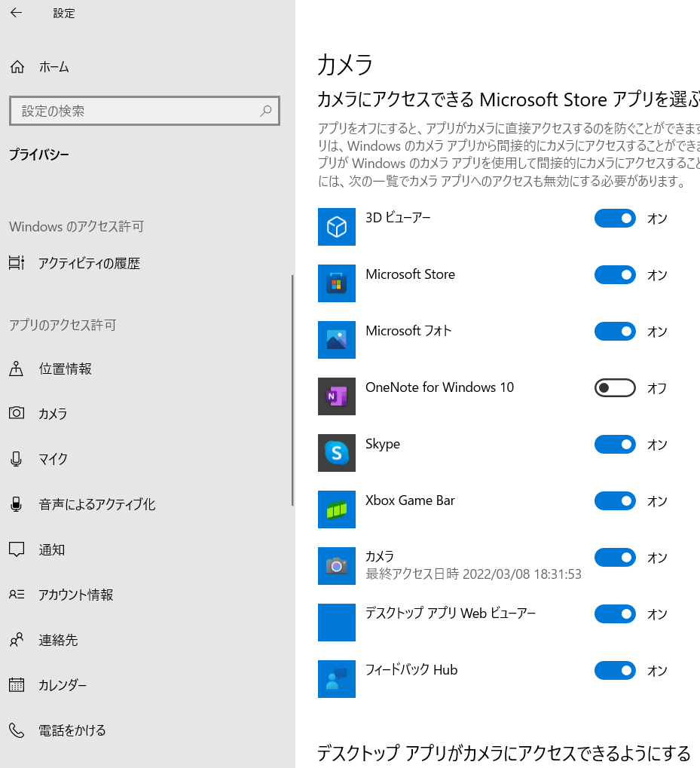Click the sidebar vertical scrollbar
This screenshot has width=700, height=768.
click(292, 390)
